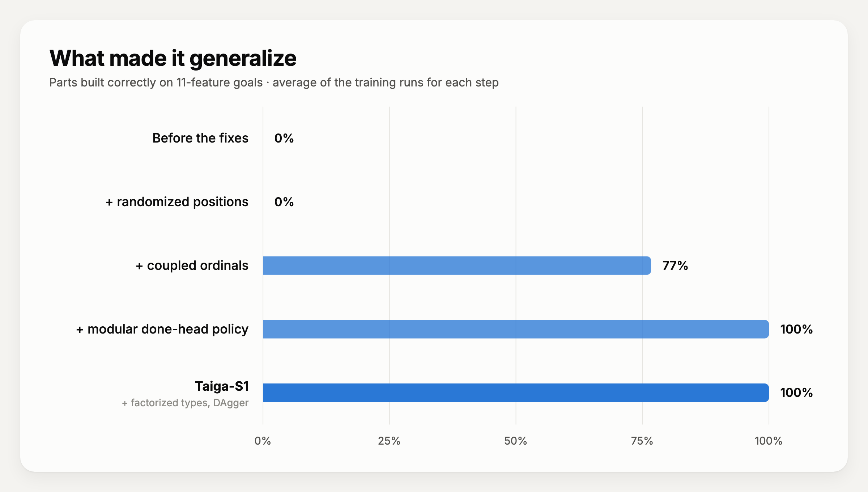The width and height of the screenshot is (868, 492).
Task: Click the 100% value beside Taiga-S1 bar
Action: click(796, 393)
